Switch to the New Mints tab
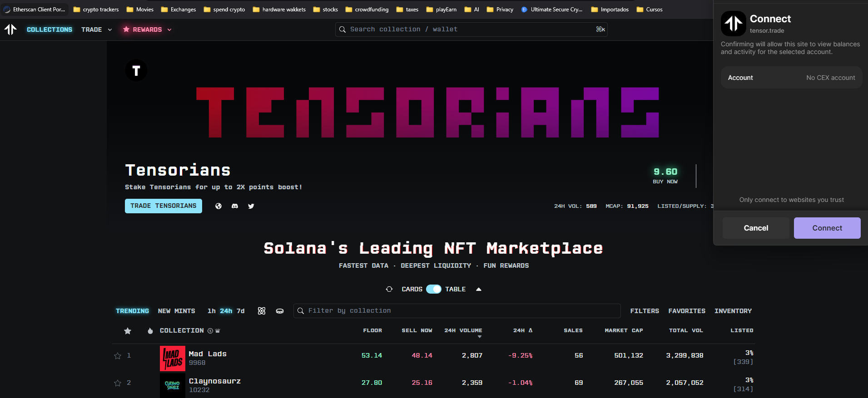This screenshot has height=398, width=868. [x=177, y=311]
